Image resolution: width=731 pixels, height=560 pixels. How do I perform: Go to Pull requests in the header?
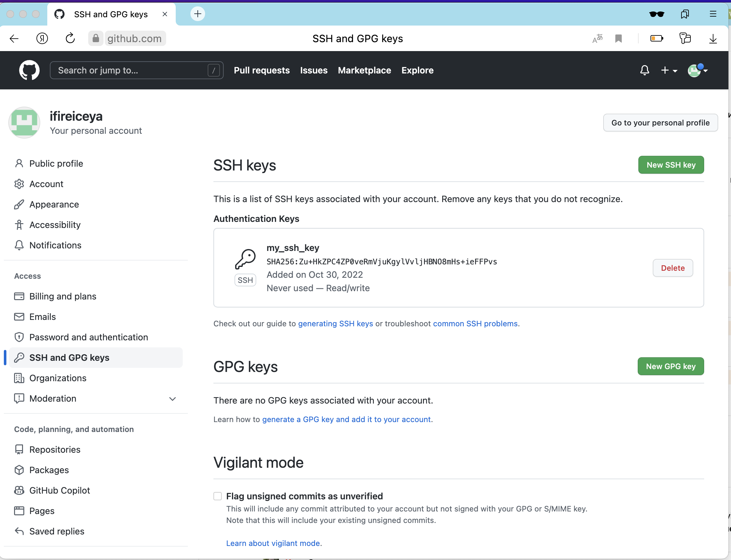[x=261, y=70]
